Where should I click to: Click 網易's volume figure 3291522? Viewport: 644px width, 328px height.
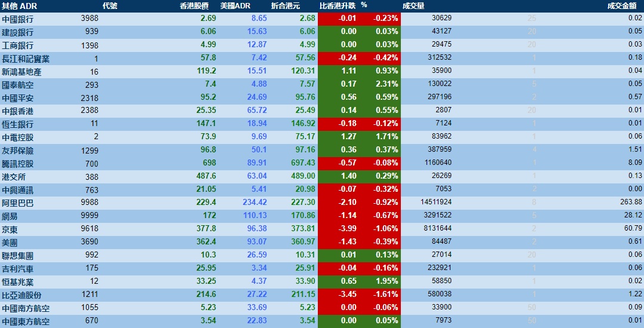(436, 216)
